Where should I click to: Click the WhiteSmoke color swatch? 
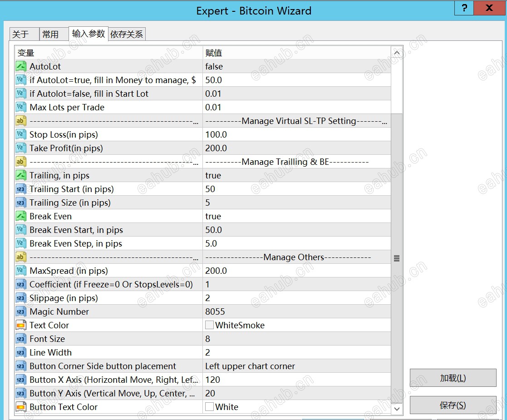pyautogui.click(x=209, y=325)
